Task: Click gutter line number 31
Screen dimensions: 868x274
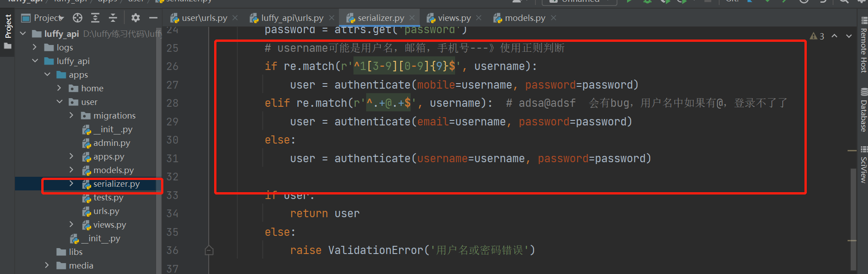Action: coord(172,159)
